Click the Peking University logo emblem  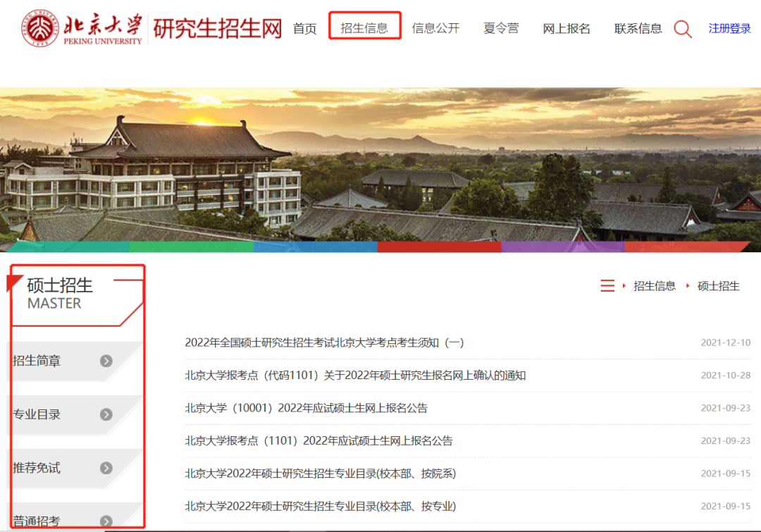coord(40,28)
